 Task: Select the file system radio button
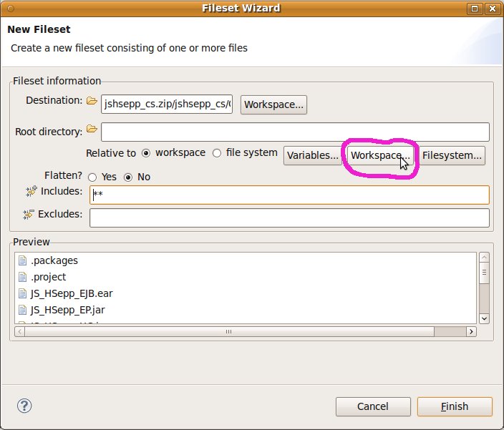tap(217, 153)
